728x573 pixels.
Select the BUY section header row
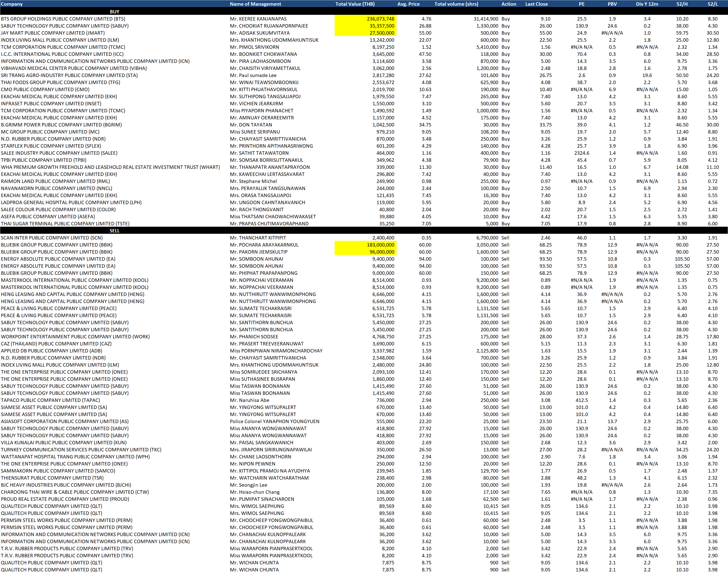(x=364, y=11)
